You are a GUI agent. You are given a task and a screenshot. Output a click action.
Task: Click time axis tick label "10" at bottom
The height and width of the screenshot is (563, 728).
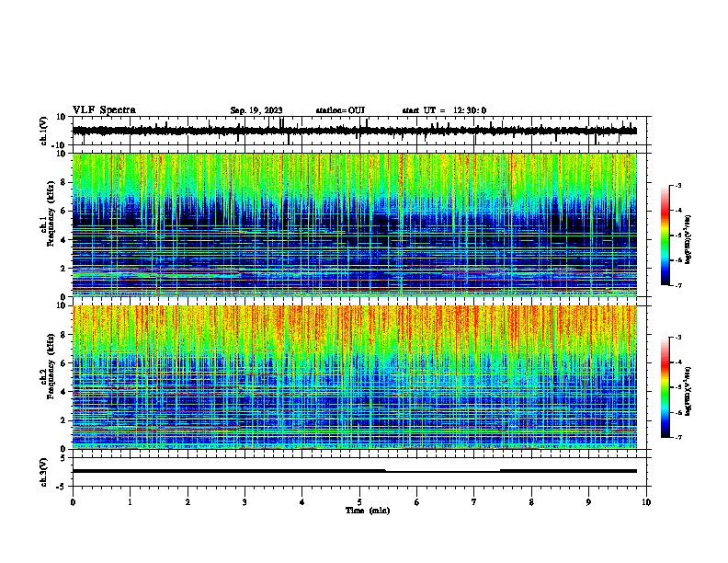pos(646,502)
